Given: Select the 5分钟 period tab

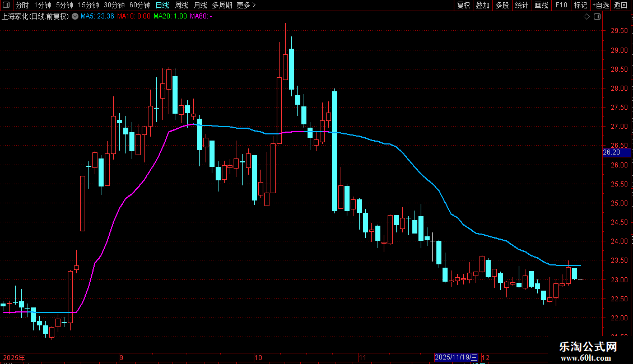Looking at the screenshot, I should (x=64, y=5).
